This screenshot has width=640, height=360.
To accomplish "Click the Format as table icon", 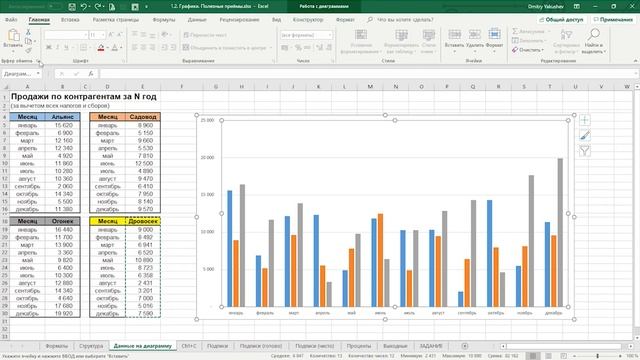I will point(401,35).
